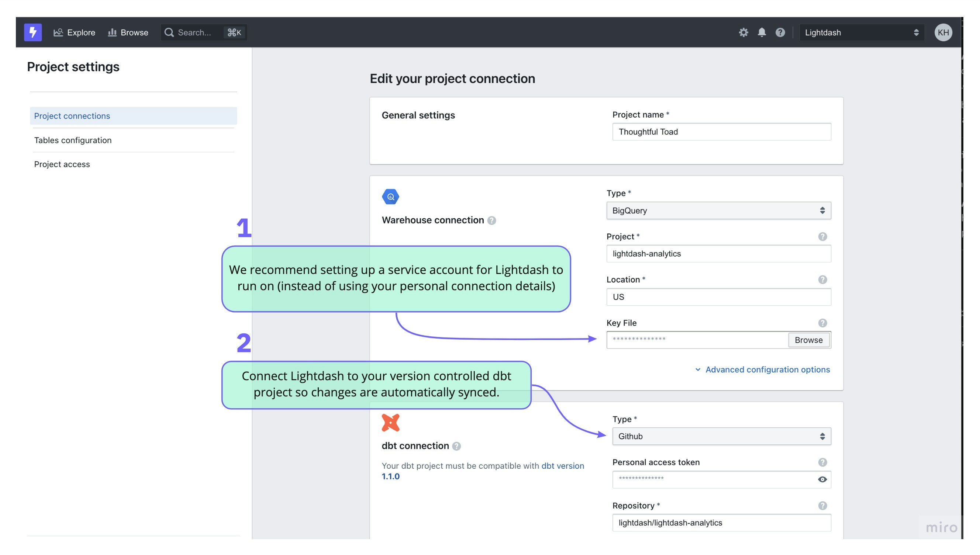The image size is (980, 555).
Task: Open the settings gear icon
Action: (743, 32)
